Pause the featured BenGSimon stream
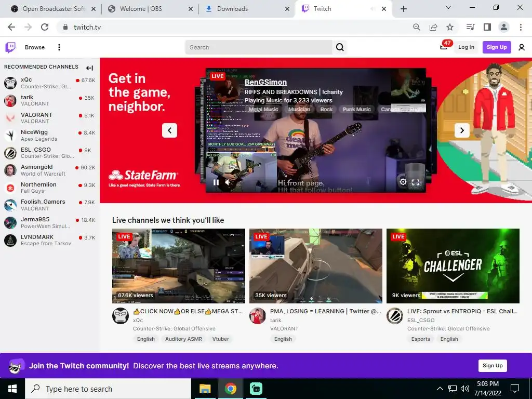This screenshot has width=532, height=399. click(x=216, y=182)
